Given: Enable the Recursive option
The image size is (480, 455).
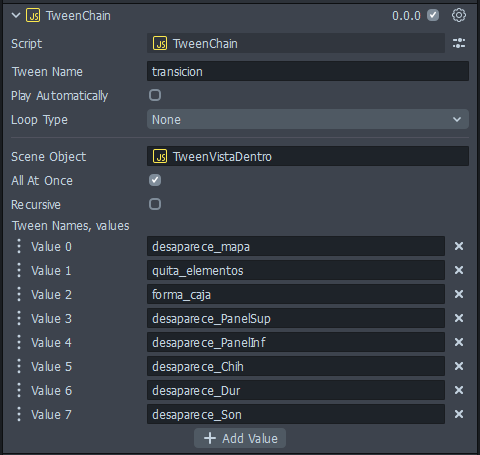Looking at the screenshot, I should point(155,204).
